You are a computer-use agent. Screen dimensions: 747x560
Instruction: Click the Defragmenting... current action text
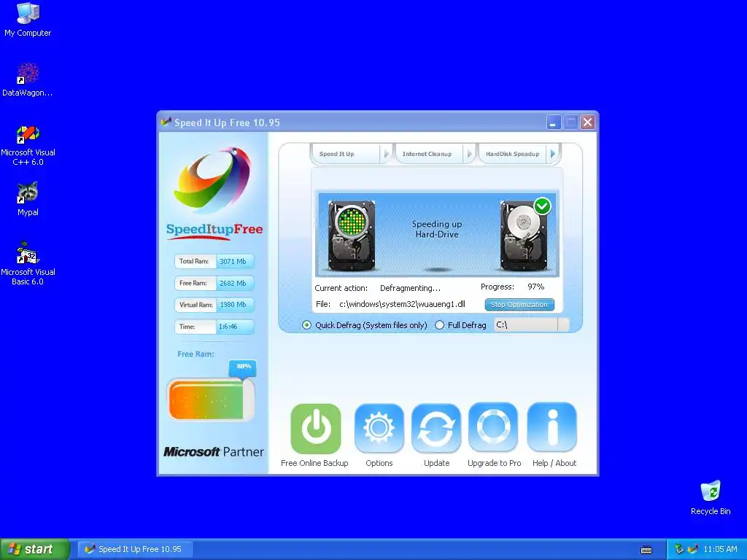[x=410, y=288]
